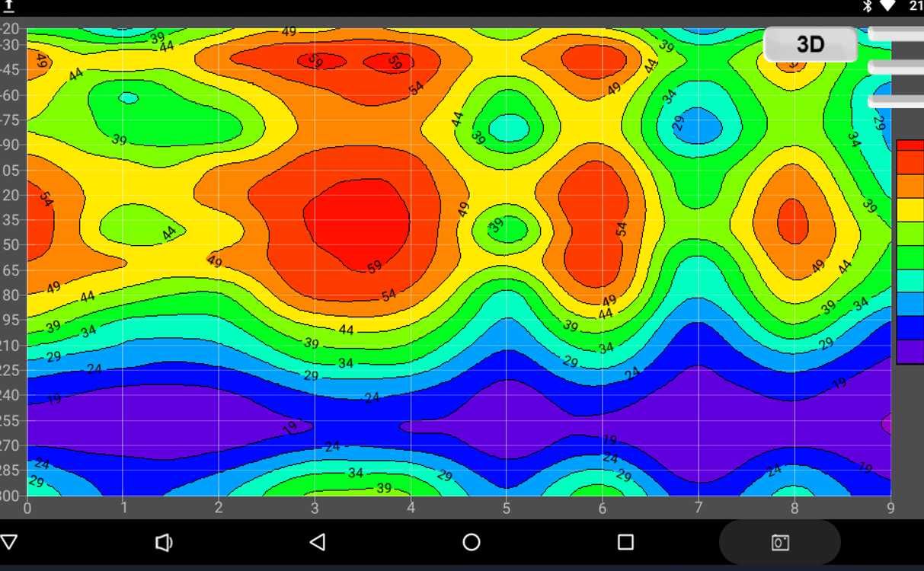Click y-axis label 90
The image size is (924, 571).
(11, 145)
